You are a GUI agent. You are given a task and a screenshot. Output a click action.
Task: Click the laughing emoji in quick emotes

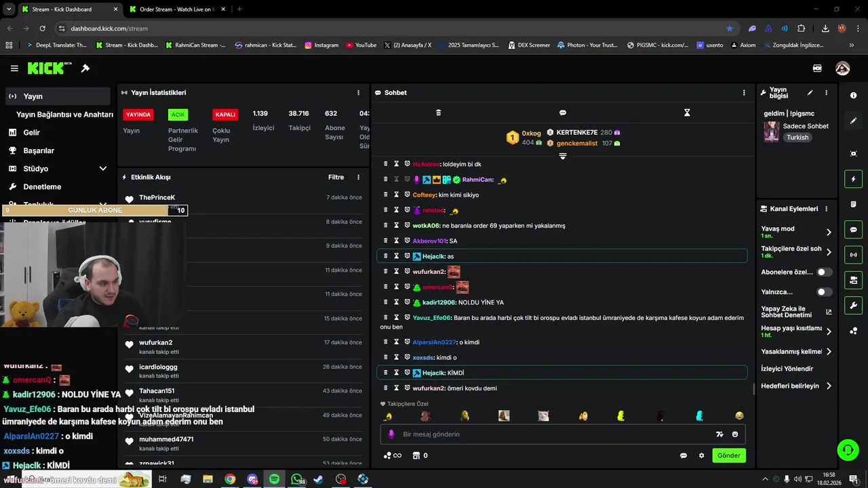pos(739,416)
